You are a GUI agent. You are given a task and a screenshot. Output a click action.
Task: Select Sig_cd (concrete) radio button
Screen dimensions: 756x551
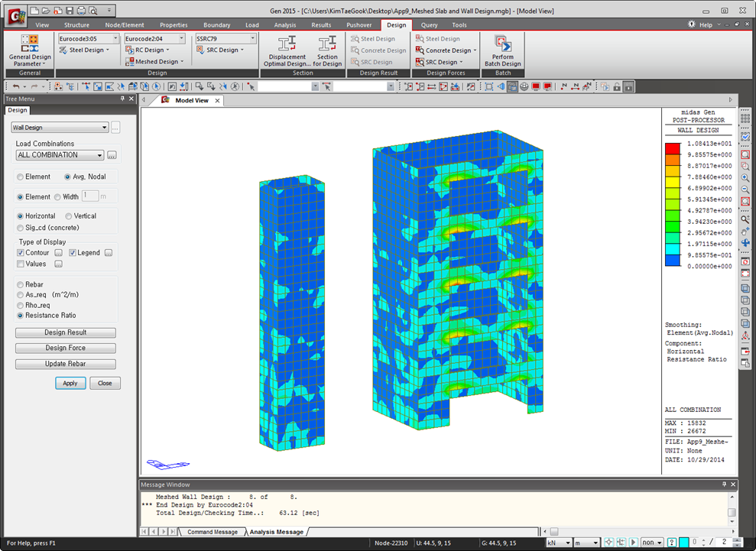tap(20, 228)
